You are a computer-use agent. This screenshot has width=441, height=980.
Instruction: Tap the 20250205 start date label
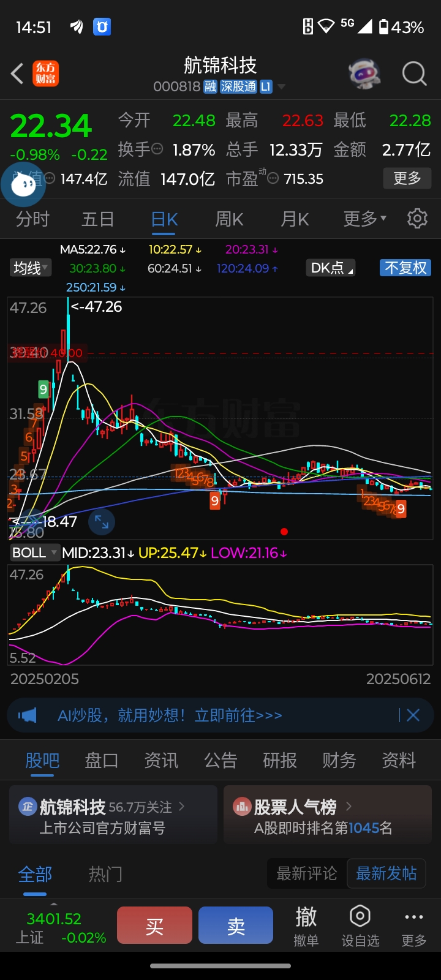click(45, 679)
